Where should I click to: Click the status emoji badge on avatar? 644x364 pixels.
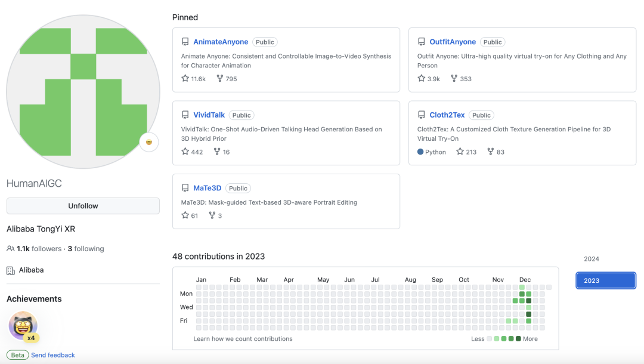[x=148, y=142]
